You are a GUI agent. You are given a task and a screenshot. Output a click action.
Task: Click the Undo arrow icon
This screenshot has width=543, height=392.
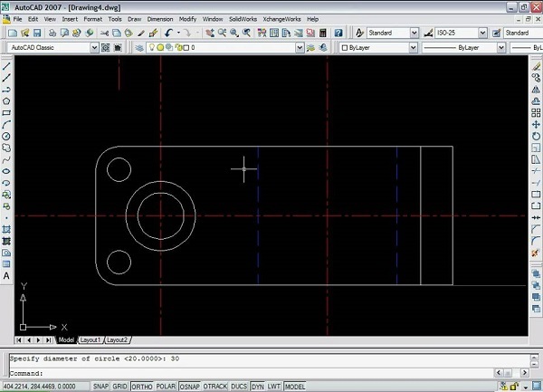168,33
